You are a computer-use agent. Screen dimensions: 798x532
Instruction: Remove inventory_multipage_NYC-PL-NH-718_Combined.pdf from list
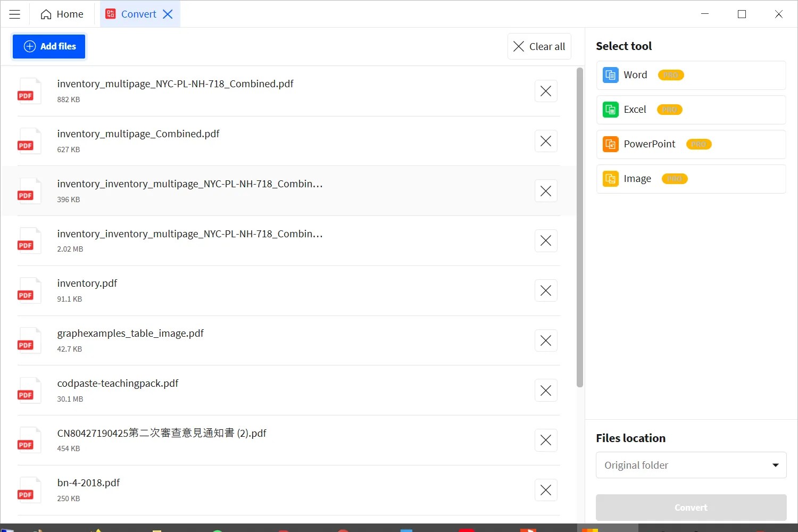tap(546, 91)
